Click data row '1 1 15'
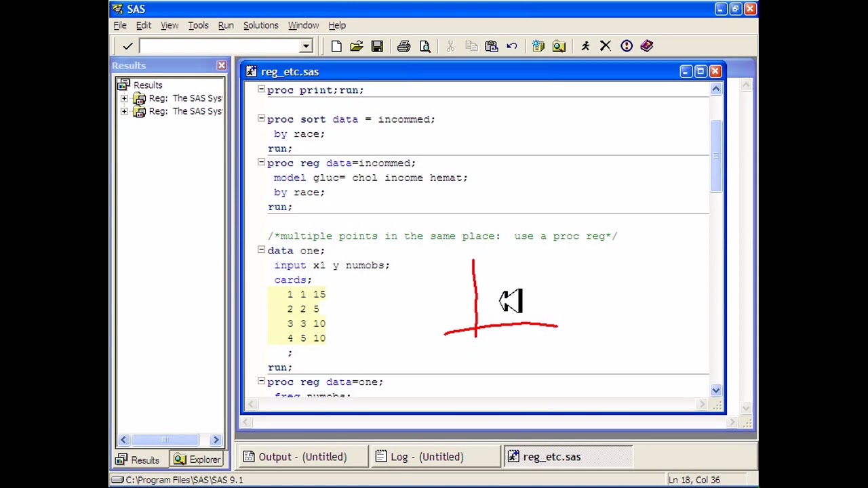 [306, 294]
